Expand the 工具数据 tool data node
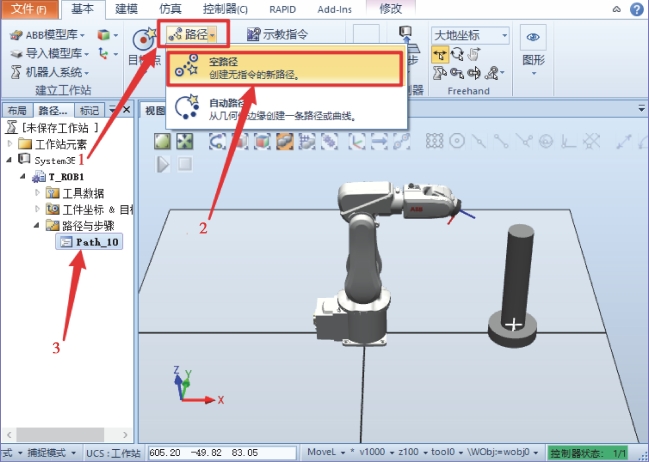Viewport: 649px width, 462px height. (x=37, y=192)
